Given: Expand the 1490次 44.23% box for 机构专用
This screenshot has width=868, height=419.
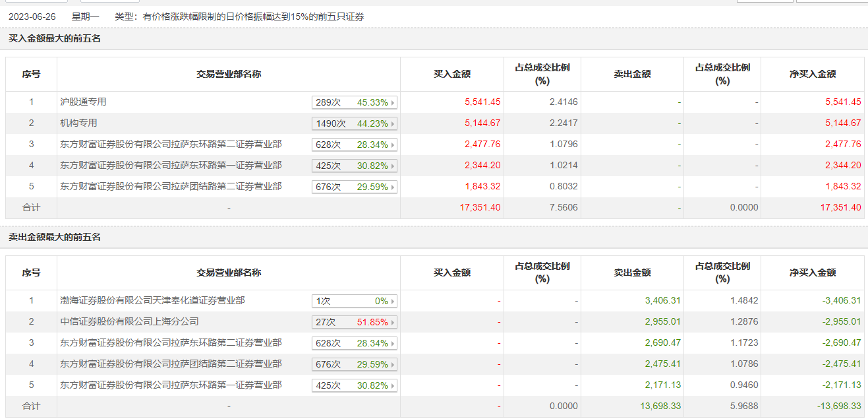Looking at the screenshot, I should click(355, 123).
